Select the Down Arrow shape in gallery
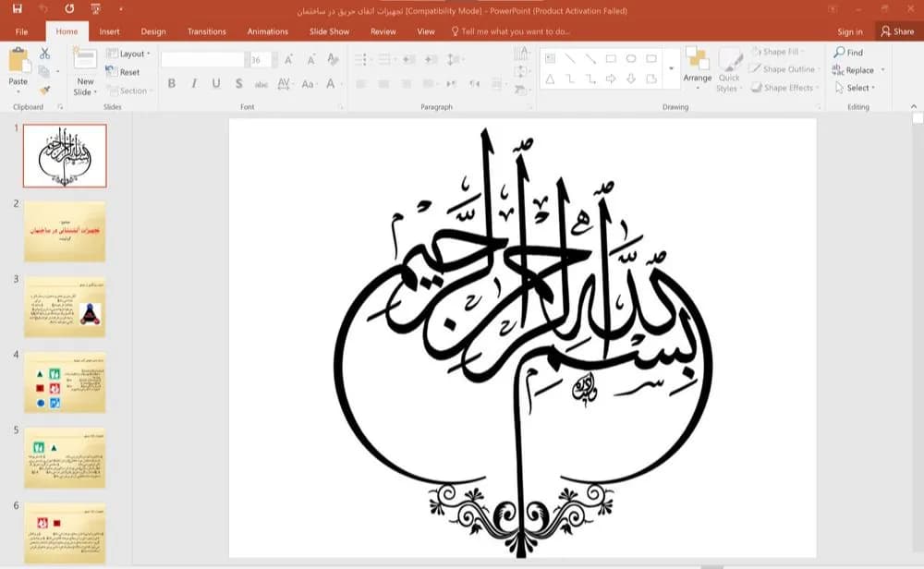The image size is (924, 569). point(630,79)
